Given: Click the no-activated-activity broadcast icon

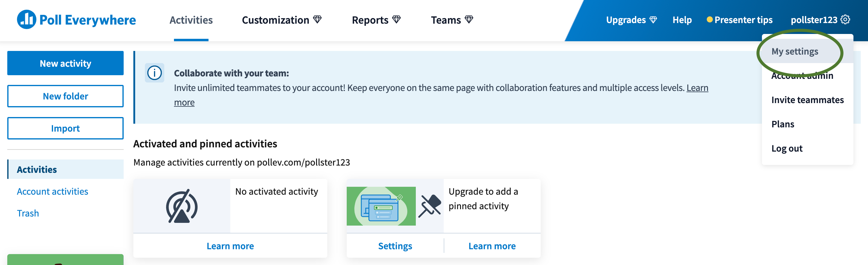Looking at the screenshot, I should pos(182,206).
